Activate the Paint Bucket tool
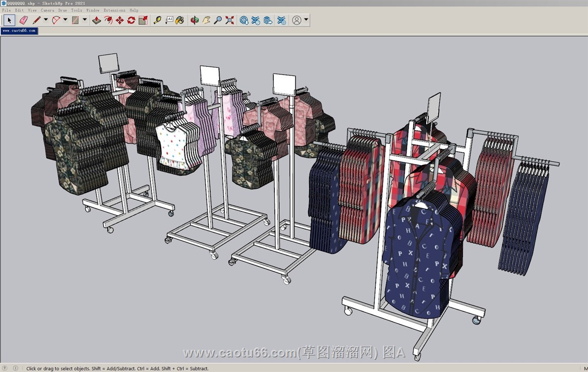588x372 pixels. (180, 20)
